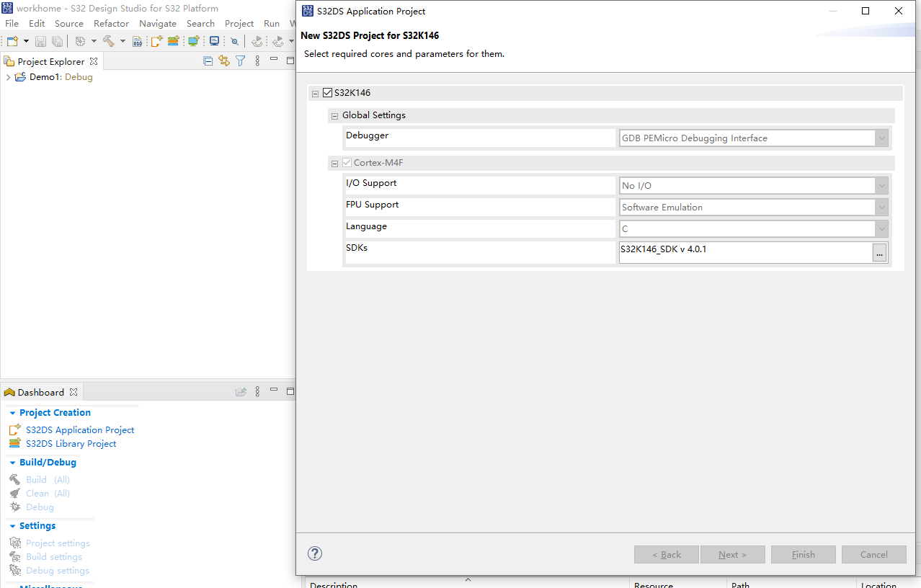
Task: Toggle the S32K146 checkbox
Action: [328, 93]
